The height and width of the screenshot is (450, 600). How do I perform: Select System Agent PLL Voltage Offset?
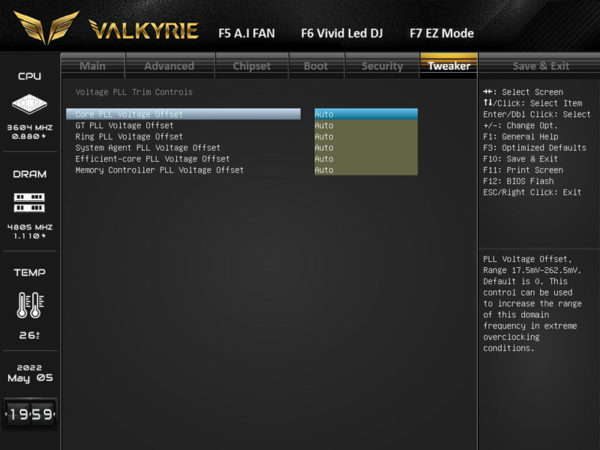click(148, 148)
